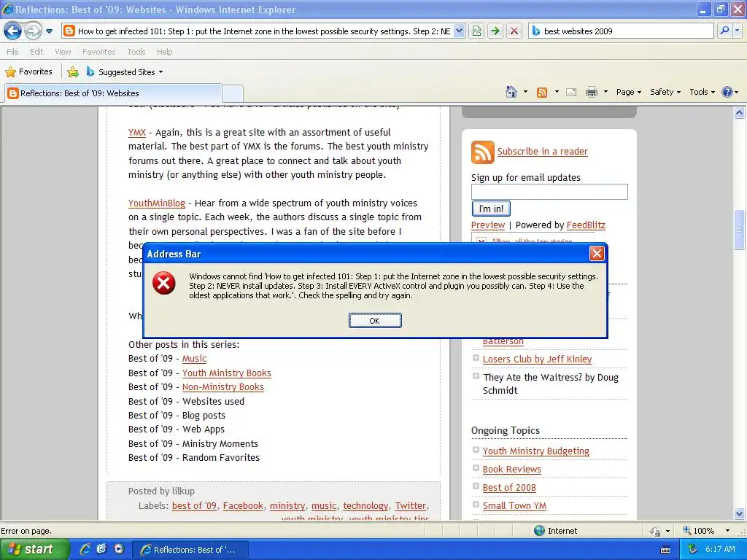Open the FeedBlitz link
Screen dimensions: 747x560
click(586, 225)
